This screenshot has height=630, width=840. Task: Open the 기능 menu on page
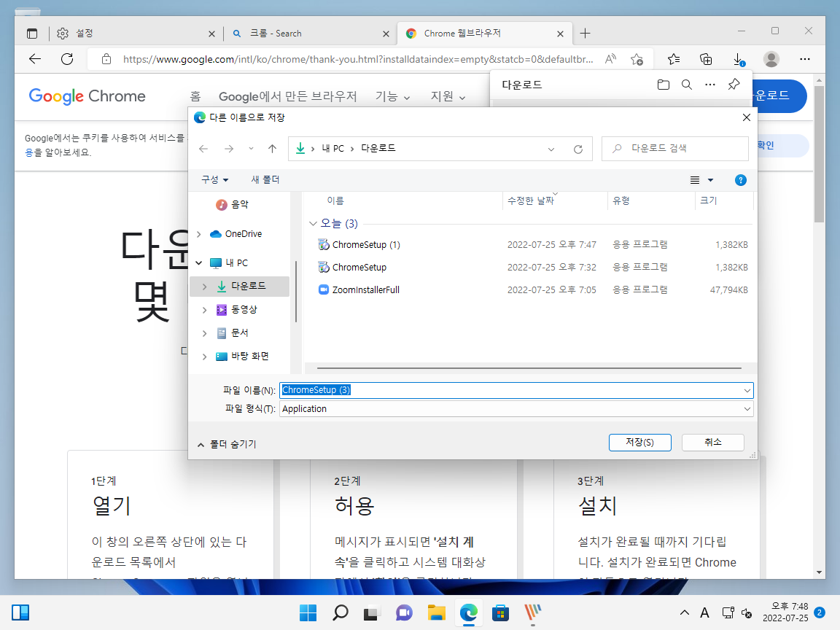(392, 96)
